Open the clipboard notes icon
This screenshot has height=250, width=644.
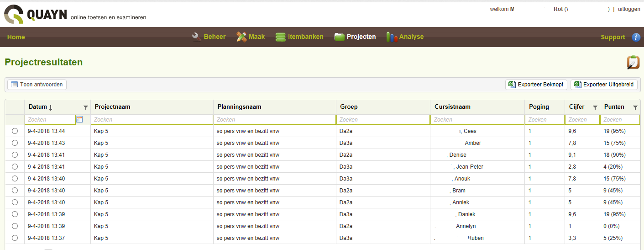point(633,62)
